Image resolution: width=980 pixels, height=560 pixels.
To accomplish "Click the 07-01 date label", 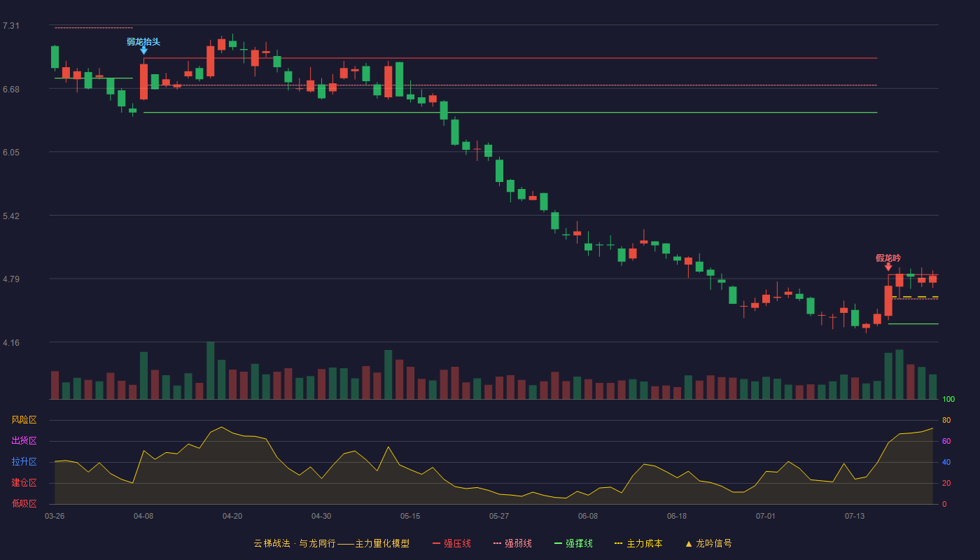I will (x=766, y=516).
